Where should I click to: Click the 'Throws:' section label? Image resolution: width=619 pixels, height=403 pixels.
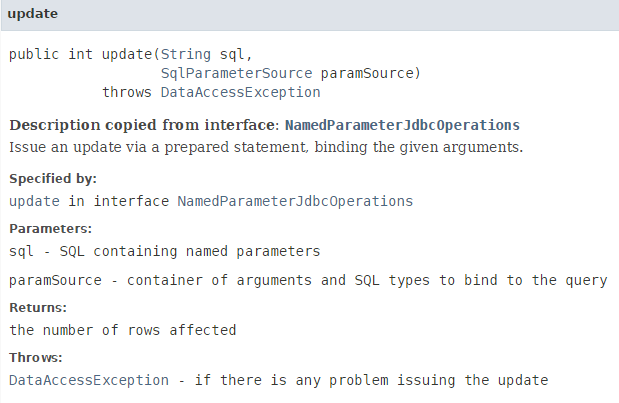(x=36, y=358)
